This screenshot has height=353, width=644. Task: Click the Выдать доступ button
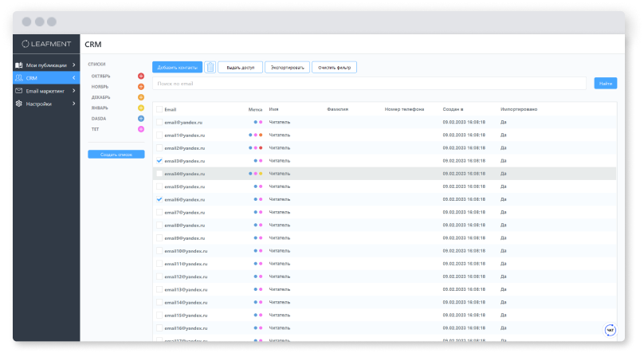[x=240, y=67]
